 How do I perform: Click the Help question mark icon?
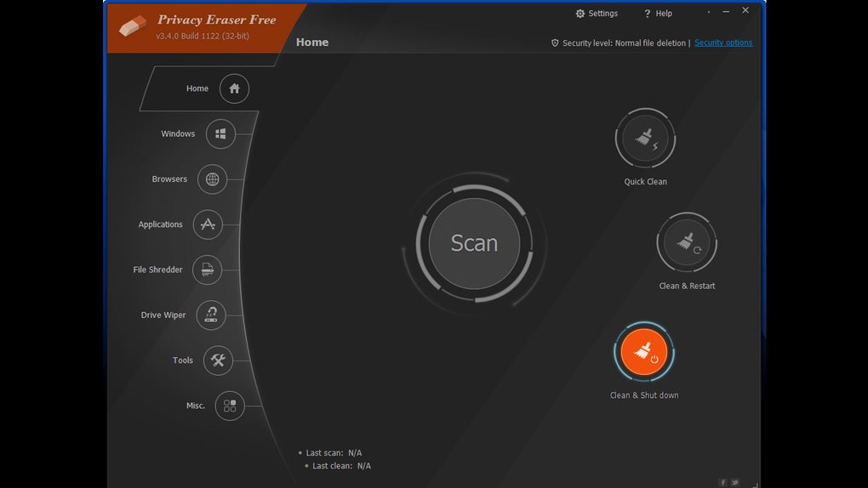[647, 14]
